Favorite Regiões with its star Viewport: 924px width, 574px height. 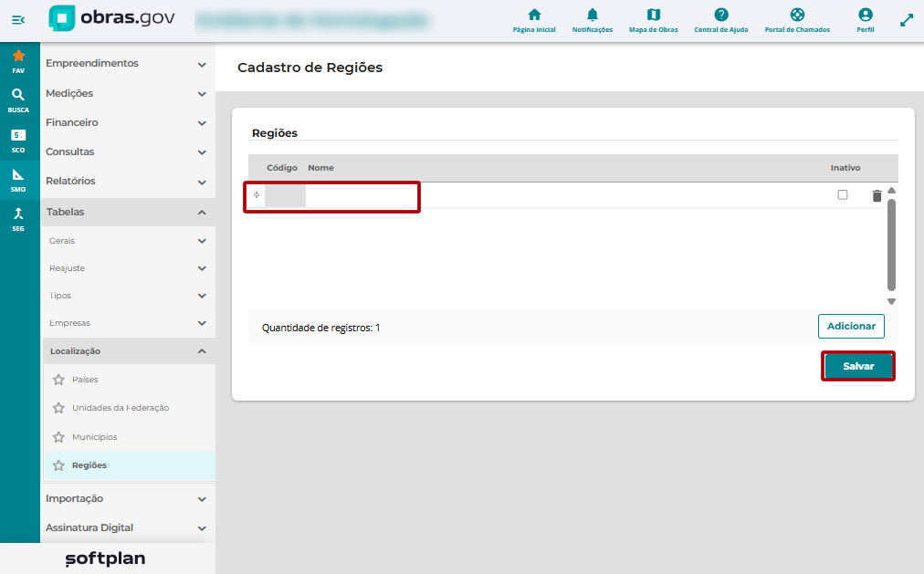click(x=58, y=465)
